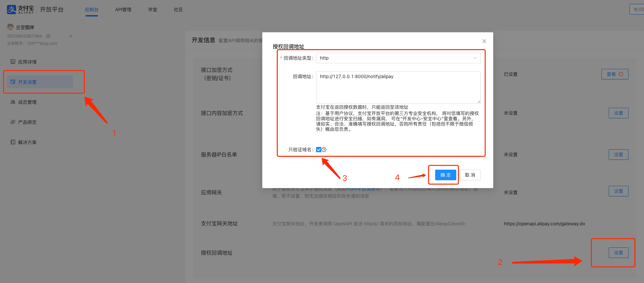This screenshot has width=644, height=283.
Task: Click the 开放平台 title text
Action: click(52, 10)
